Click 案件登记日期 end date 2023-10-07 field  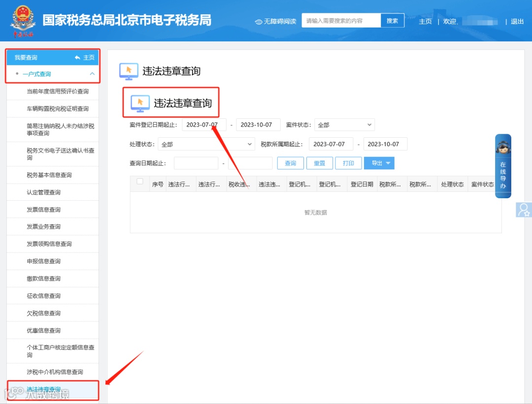pos(258,124)
